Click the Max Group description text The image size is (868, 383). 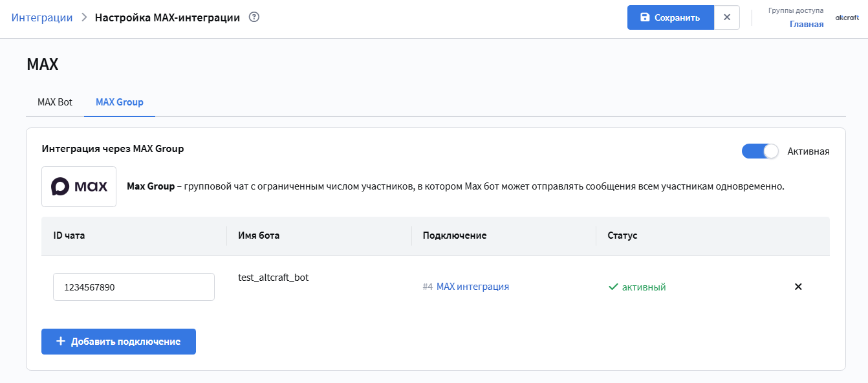tap(455, 186)
